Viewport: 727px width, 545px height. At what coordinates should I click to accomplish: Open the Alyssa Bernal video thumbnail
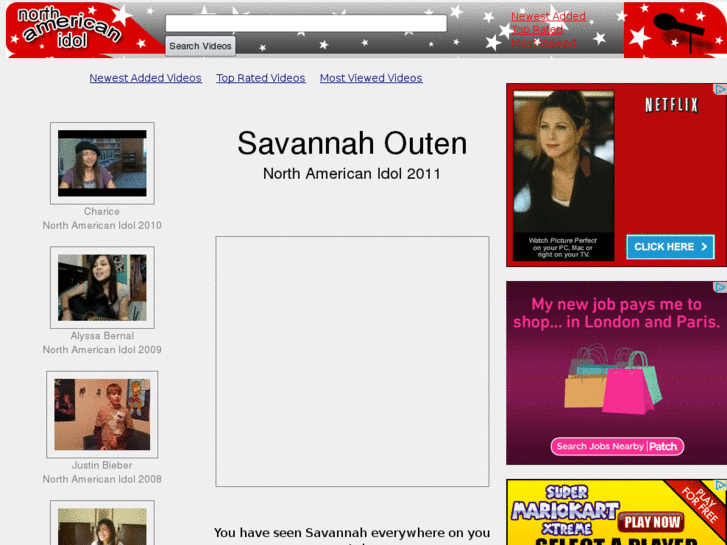pyautogui.click(x=102, y=288)
